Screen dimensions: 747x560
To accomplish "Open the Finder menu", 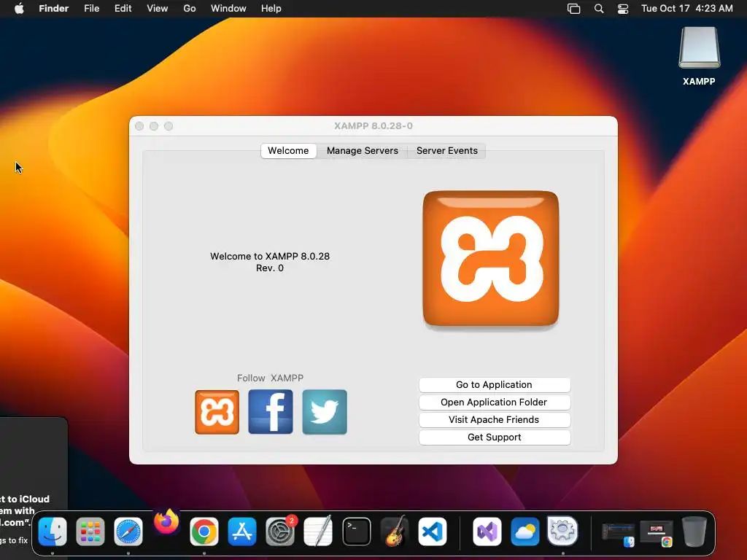I will click(54, 9).
